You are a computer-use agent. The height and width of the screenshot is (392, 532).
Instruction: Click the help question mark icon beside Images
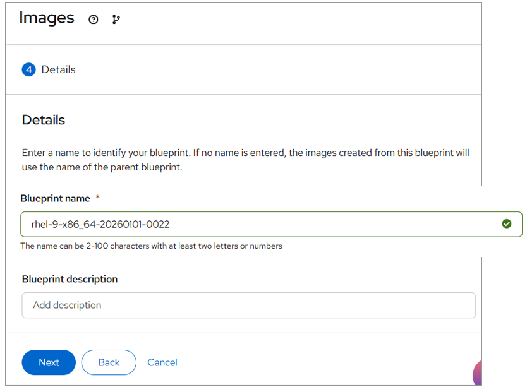click(x=94, y=20)
